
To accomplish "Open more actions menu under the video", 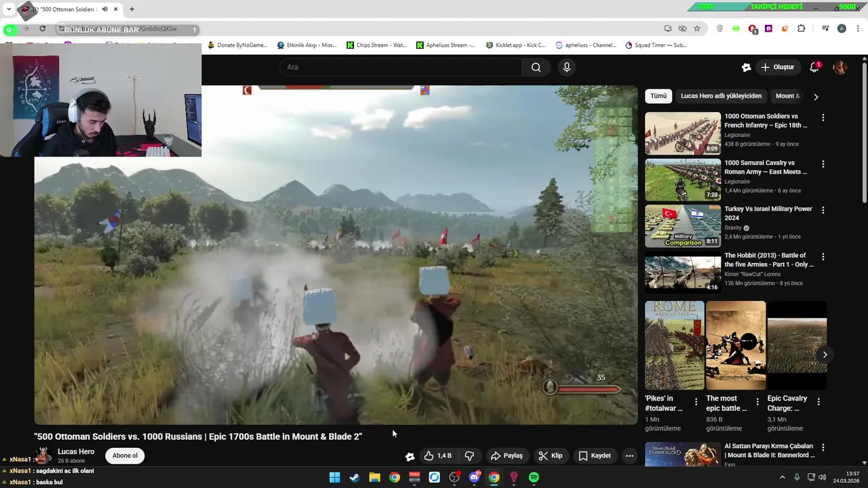I will 629,455.
